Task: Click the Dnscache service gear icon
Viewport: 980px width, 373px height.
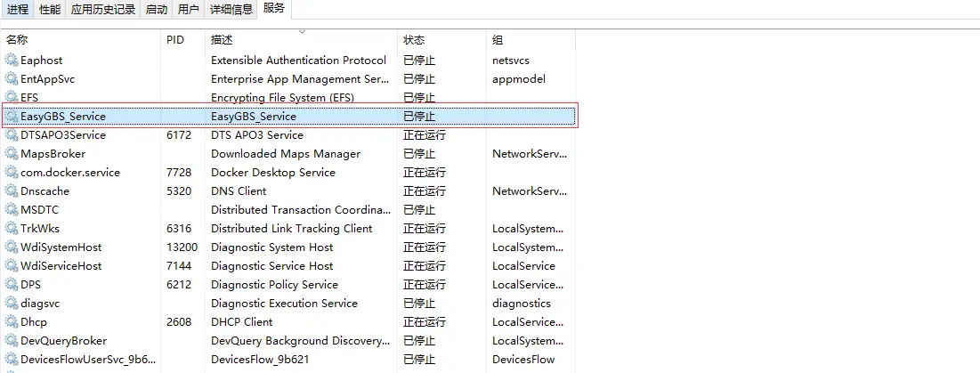Action: (11, 191)
